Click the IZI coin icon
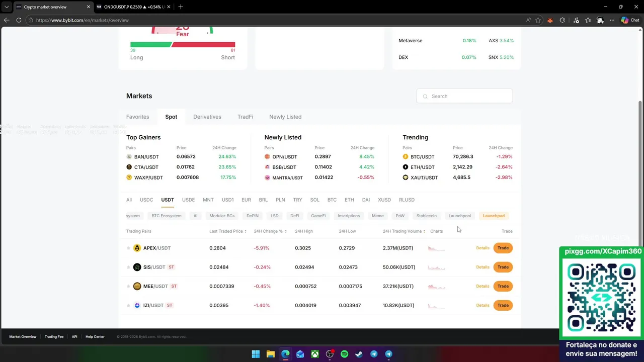The image size is (644, 362). (x=137, y=305)
